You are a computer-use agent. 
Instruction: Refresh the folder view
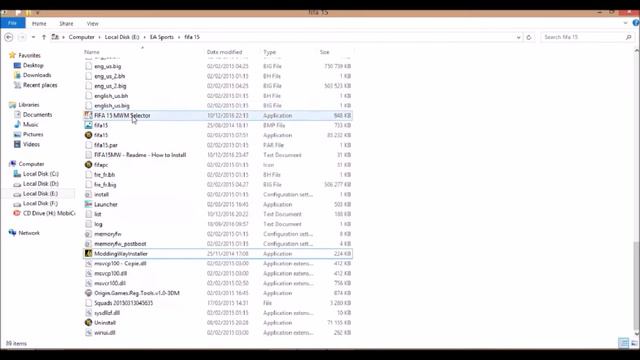click(529, 37)
